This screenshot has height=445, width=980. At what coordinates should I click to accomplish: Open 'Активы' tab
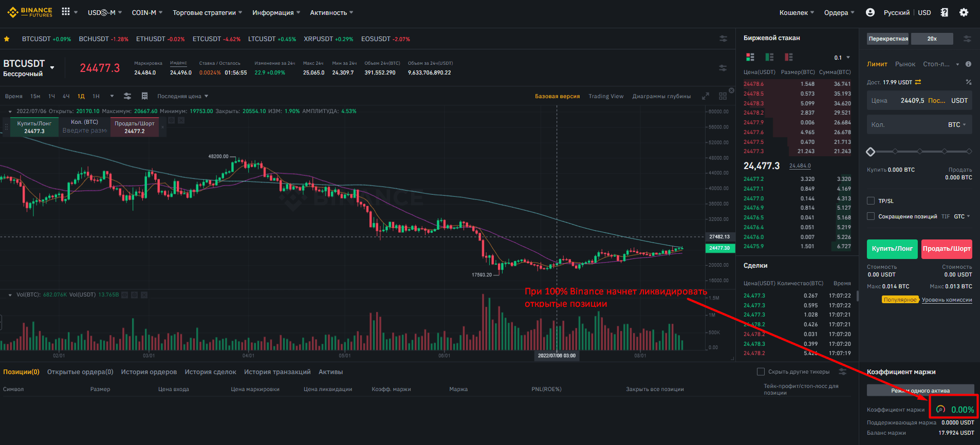click(x=330, y=372)
